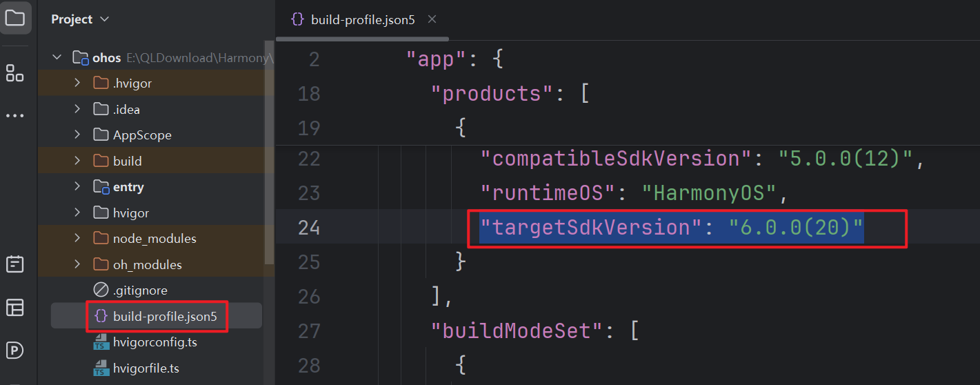The height and width of the screenshot is (385, 980).
Task: Open the circled P tool window icon
Action: pyautogui.click(x=15, y=351)
